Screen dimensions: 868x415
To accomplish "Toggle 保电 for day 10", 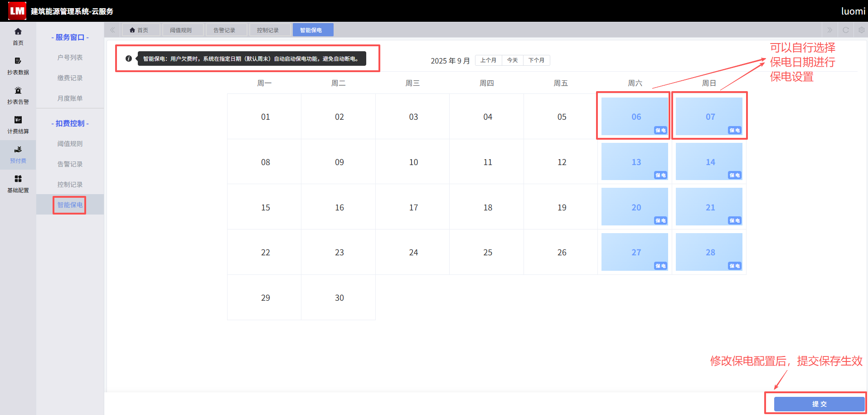I will click(412, 162).
